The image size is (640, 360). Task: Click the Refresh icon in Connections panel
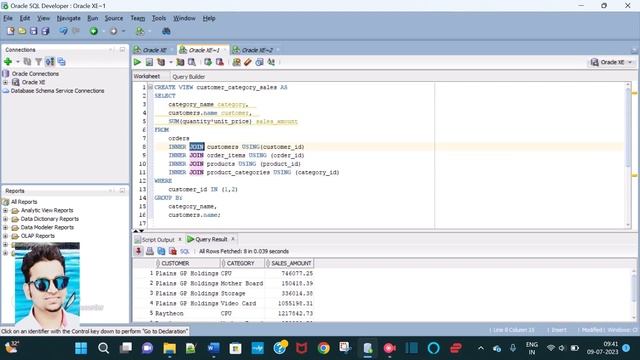click(27, 62)
